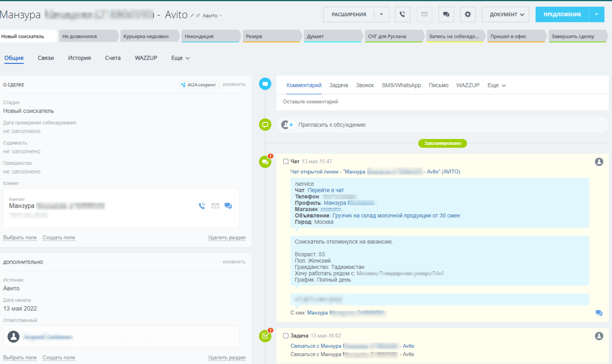Open the Чат открытой линии link
This screenshot has width=612, height=364.
click(x=375, y=172)
